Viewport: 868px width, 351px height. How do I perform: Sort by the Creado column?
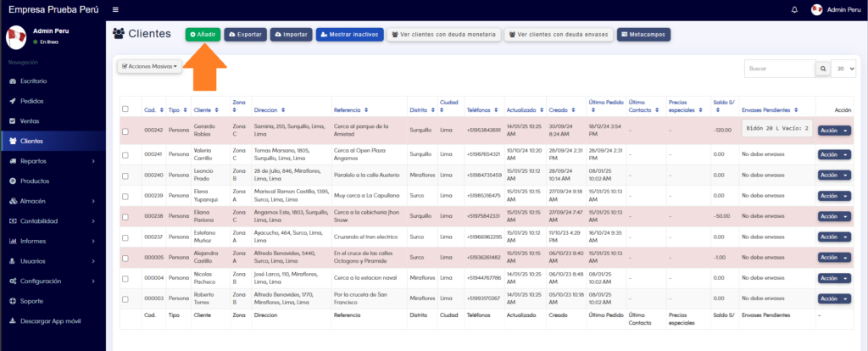(561, 110)
